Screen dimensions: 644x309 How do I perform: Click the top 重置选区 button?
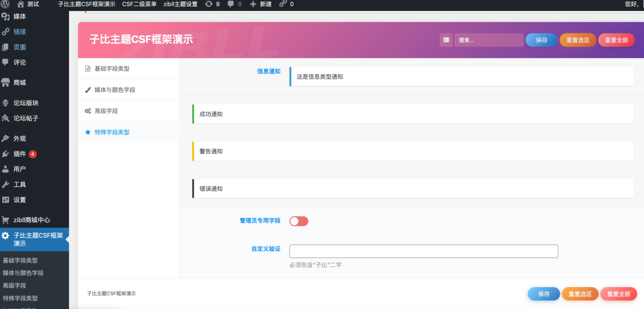(578, 40)
